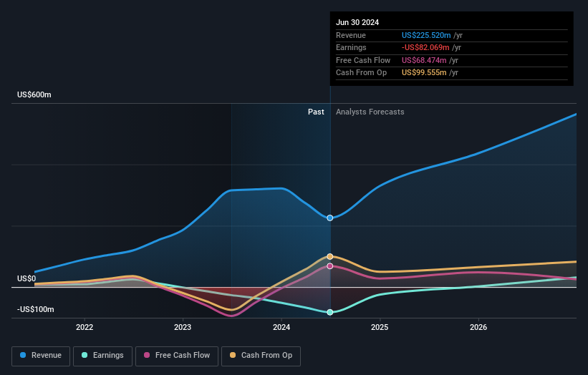
Task: Click the -US$100m y-axis label
Action: click(35, 309)
